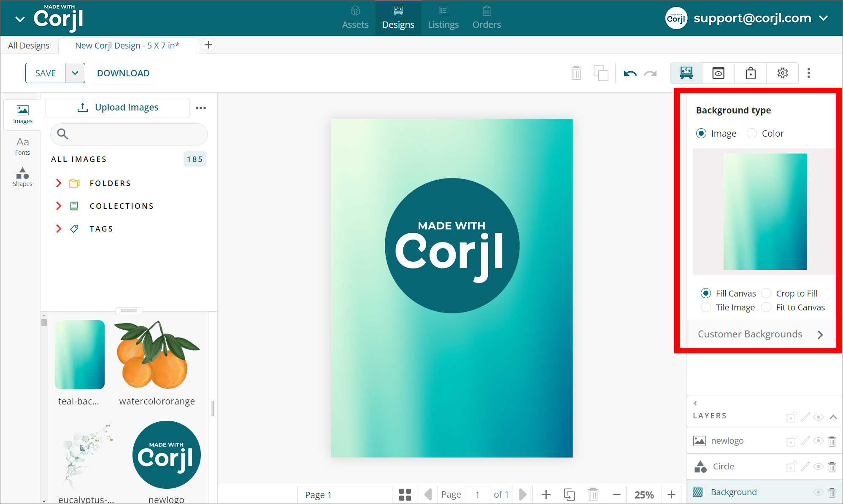This screenshot has height=504, width=843.
Task: Expand the FOLDERS tree section
Action: 59,183
